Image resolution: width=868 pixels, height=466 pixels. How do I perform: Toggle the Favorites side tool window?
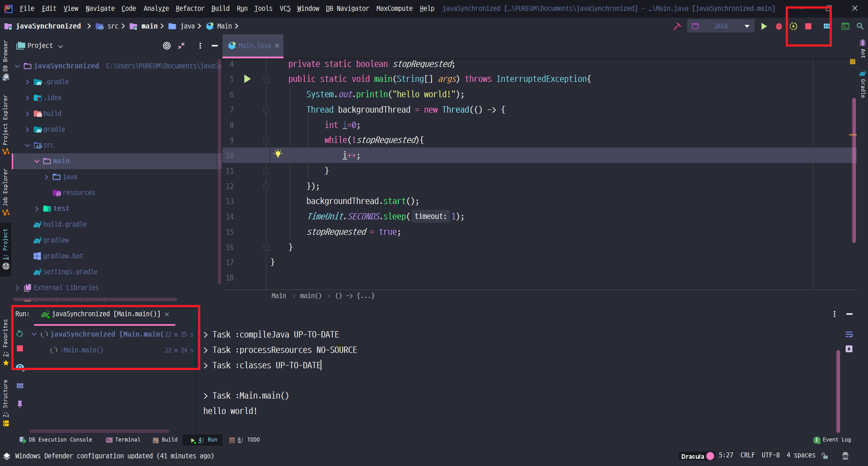5,343
